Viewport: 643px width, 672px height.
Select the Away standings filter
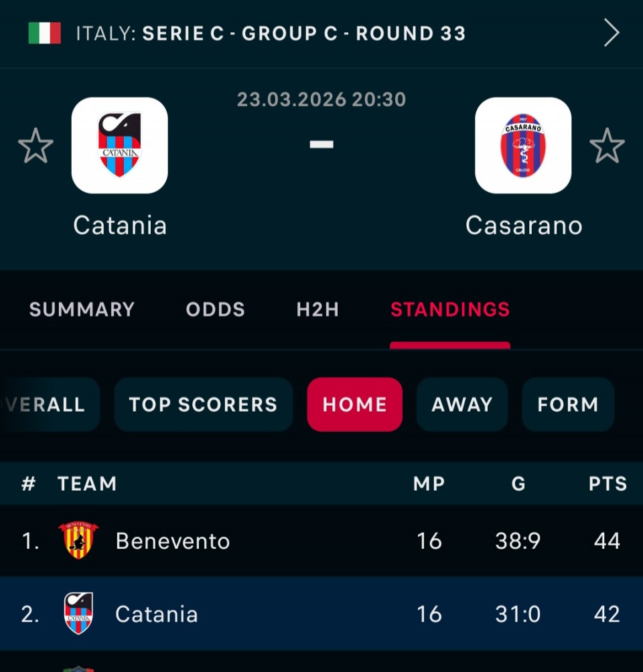coord(461,404)
